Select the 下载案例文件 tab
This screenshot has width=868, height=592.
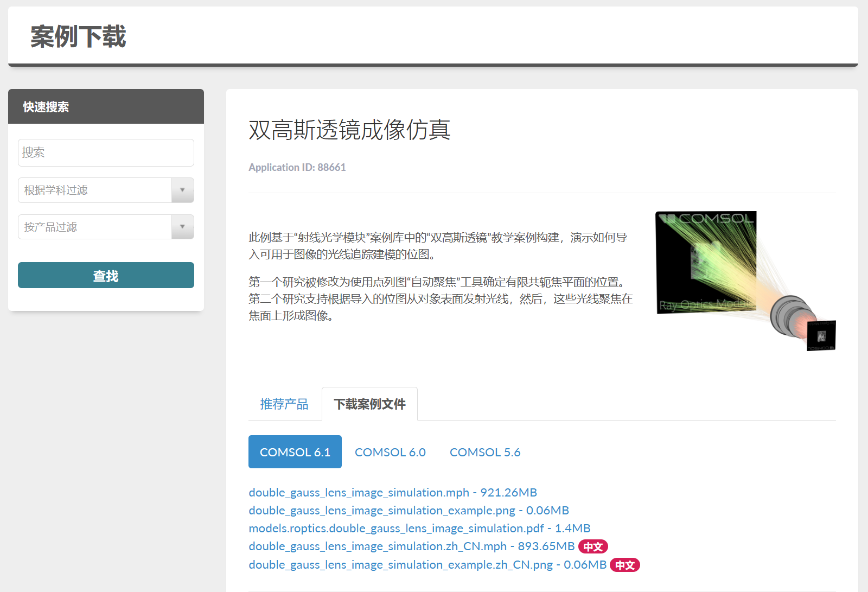(369, 404)
